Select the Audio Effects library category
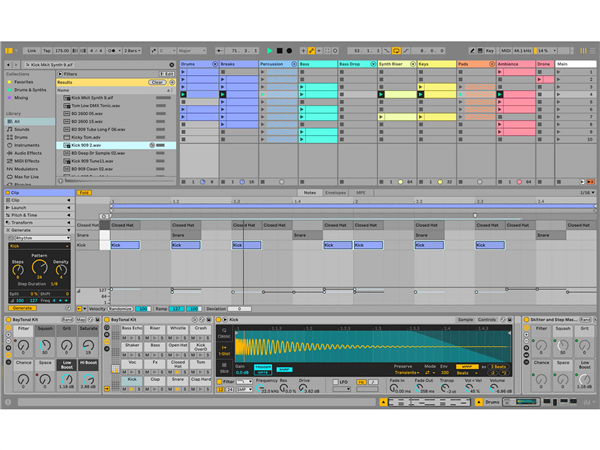The width and height of the screenshot is (600, 450). 28,152
